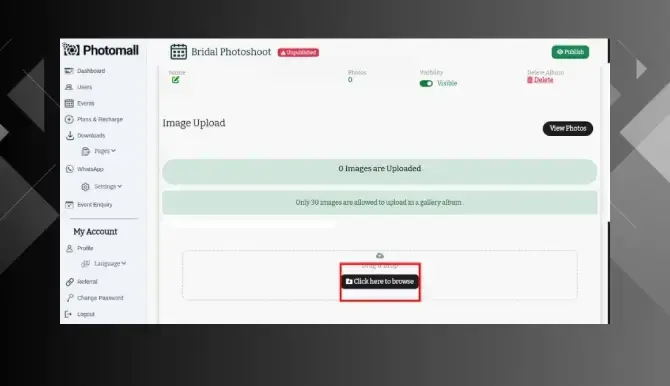This screenshot has width=670, height=386.
Task: Click the green edit name pencil icon
Action: 175,80
